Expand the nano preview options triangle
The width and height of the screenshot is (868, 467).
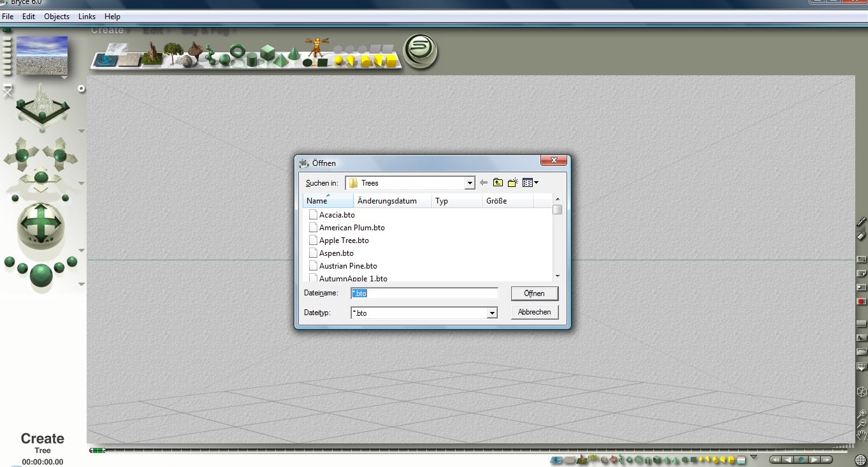65,78
